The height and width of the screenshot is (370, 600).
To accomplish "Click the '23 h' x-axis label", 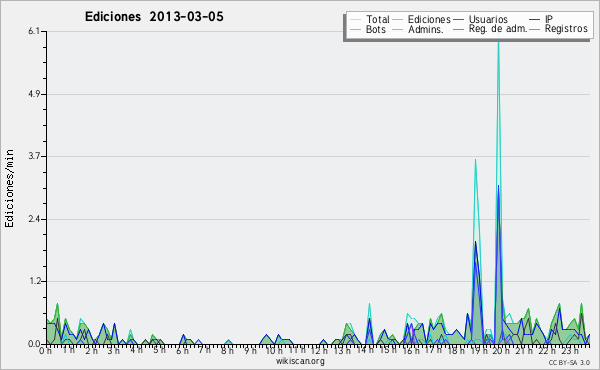I will (570, 351).
